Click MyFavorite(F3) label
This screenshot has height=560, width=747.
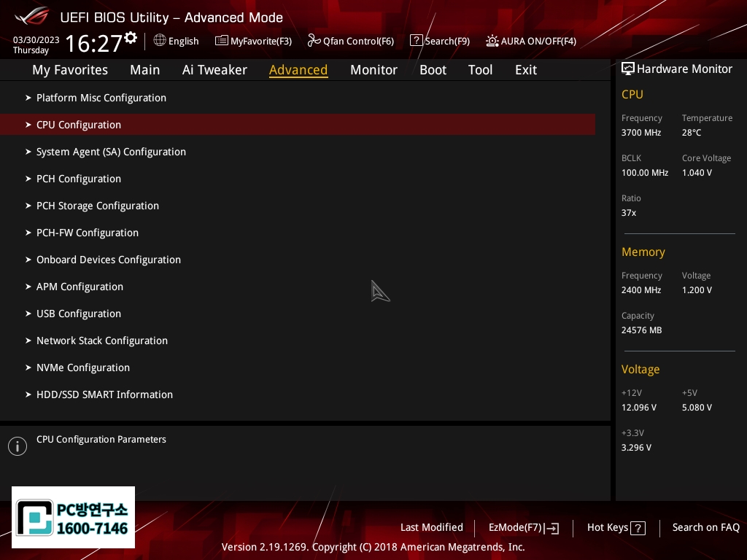coord(261,41)
